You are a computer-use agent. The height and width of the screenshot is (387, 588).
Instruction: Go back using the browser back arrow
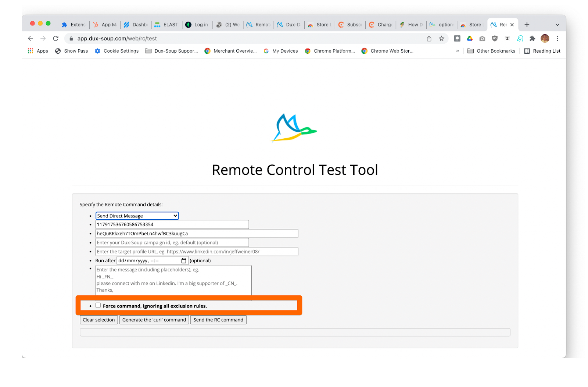pos(31,38)
